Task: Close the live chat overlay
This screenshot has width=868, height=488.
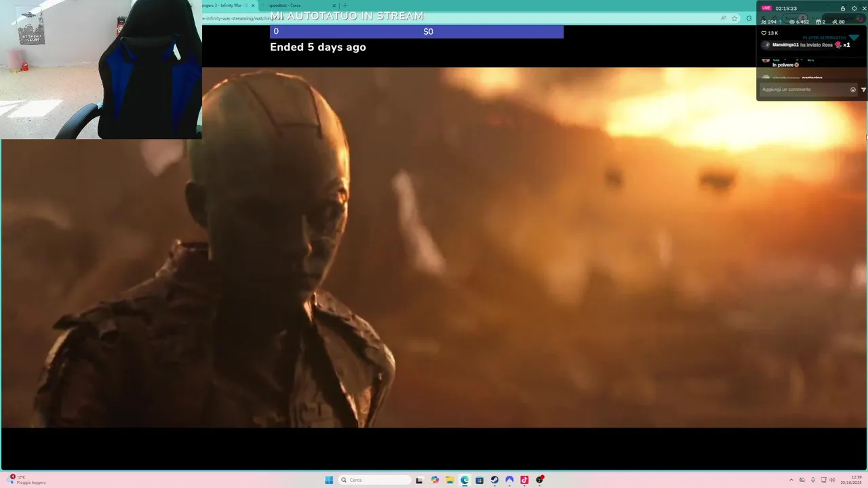Action: tap(864, 8)
